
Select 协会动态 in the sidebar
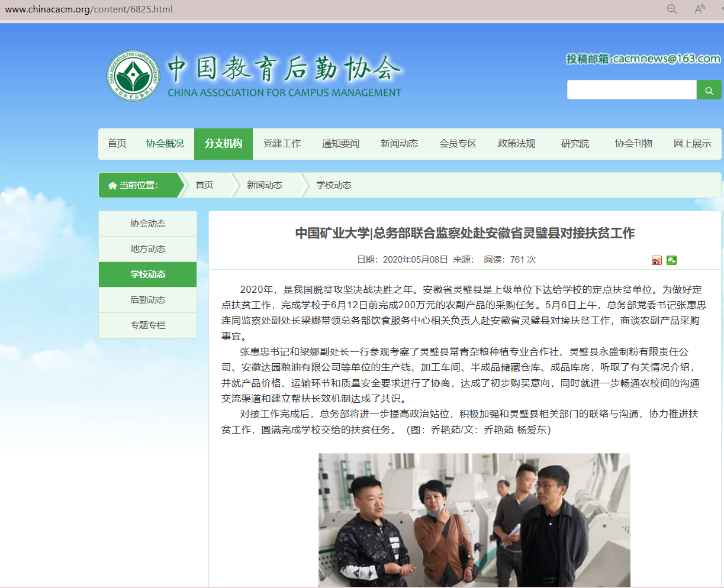(x=148, y=224)
